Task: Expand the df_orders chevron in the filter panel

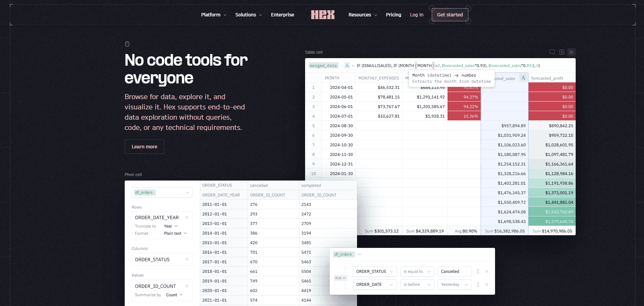Action: pyautogui.click(x=360, y=254)
